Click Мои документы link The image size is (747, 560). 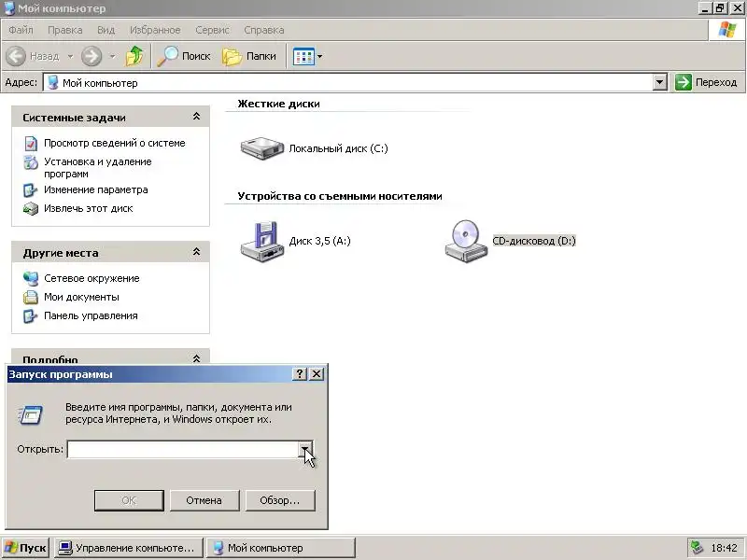pyautogui.click(x=82, y=297)
